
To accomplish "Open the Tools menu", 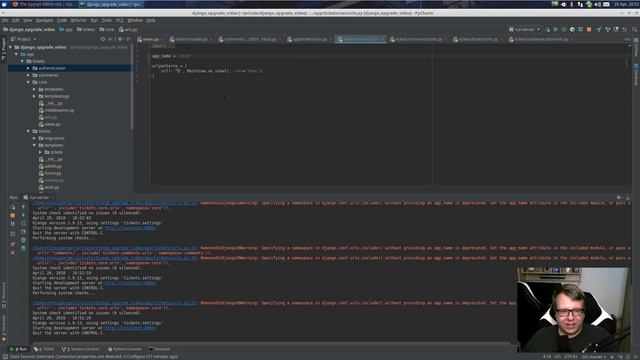I will [107, 20].
